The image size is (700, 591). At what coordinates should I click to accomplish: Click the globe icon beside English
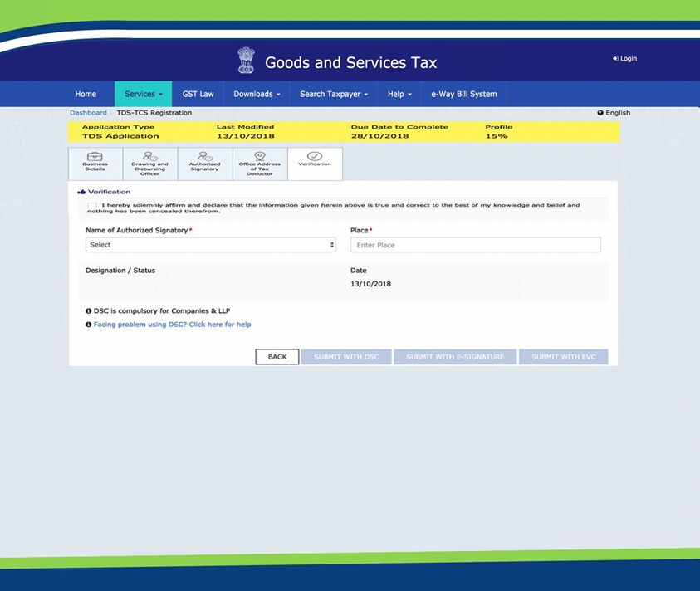click(x=600, y=113)
